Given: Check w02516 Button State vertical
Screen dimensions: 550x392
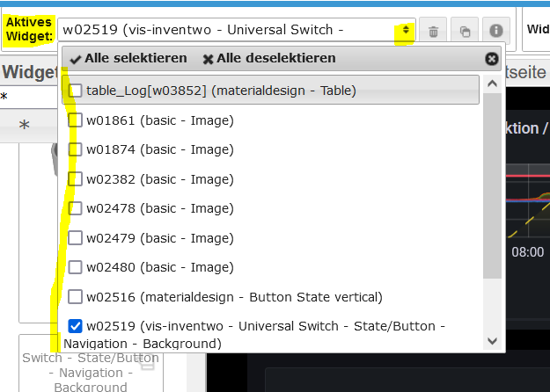Looking at the screenshot, I should (75, 297).
